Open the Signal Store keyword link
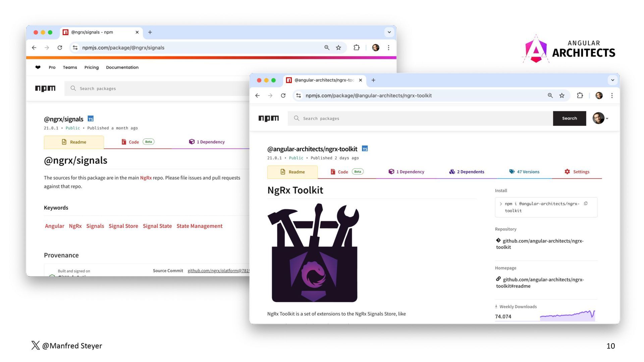644x362 pixels. [123, 226]
